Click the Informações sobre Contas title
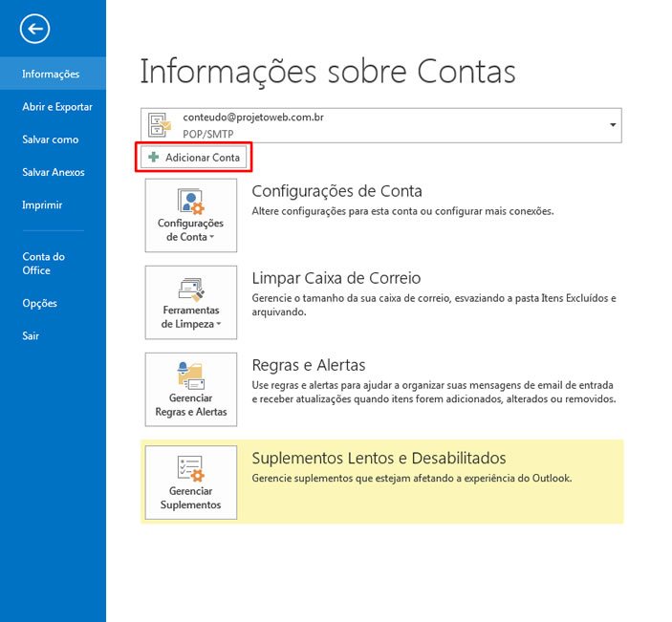The image size is (672, 622). tap(328, 72)
